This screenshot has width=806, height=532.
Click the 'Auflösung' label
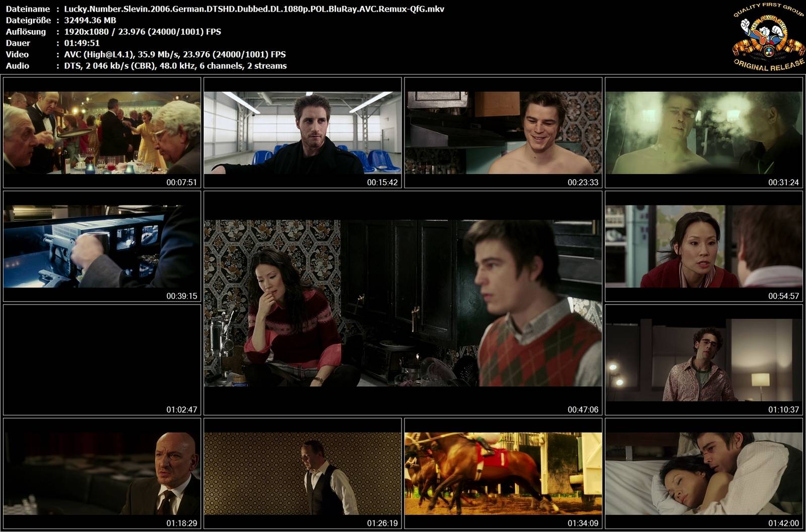tap(26, 32)
